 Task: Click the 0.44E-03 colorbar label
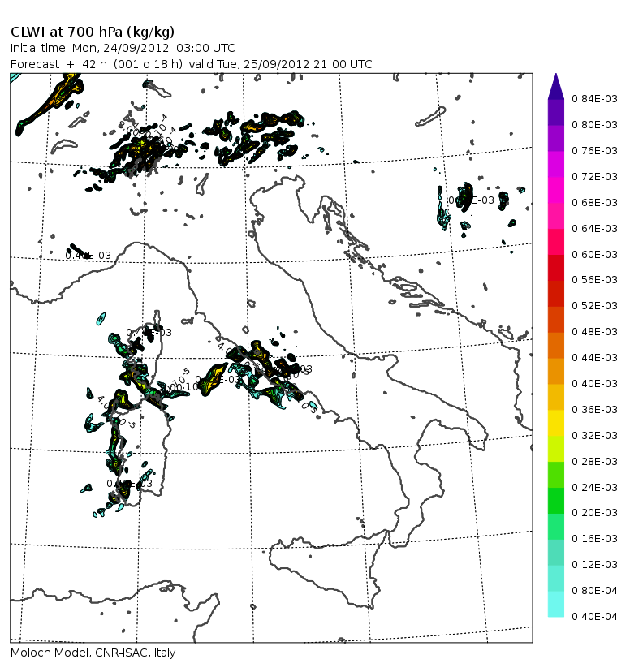tap(594, 357)
